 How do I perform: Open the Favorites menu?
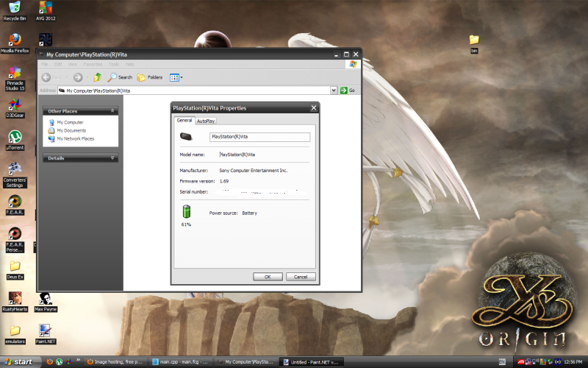coord(93,64)
